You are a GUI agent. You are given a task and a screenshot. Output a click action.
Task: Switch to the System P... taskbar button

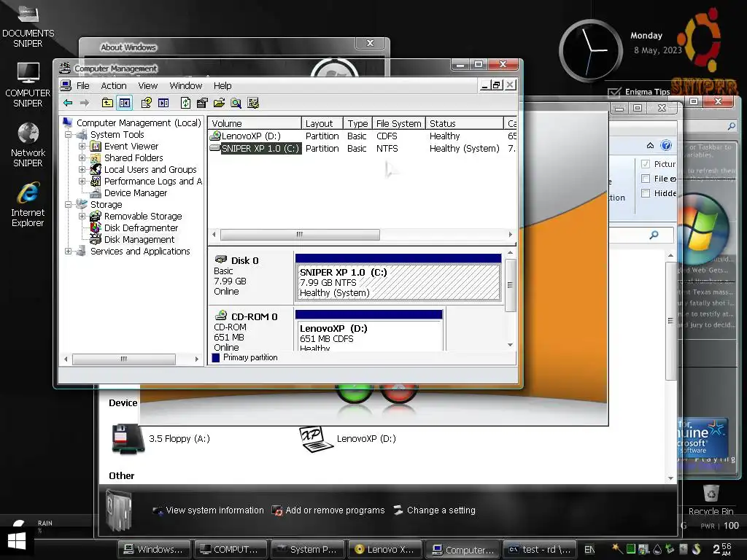click(308, 549)
